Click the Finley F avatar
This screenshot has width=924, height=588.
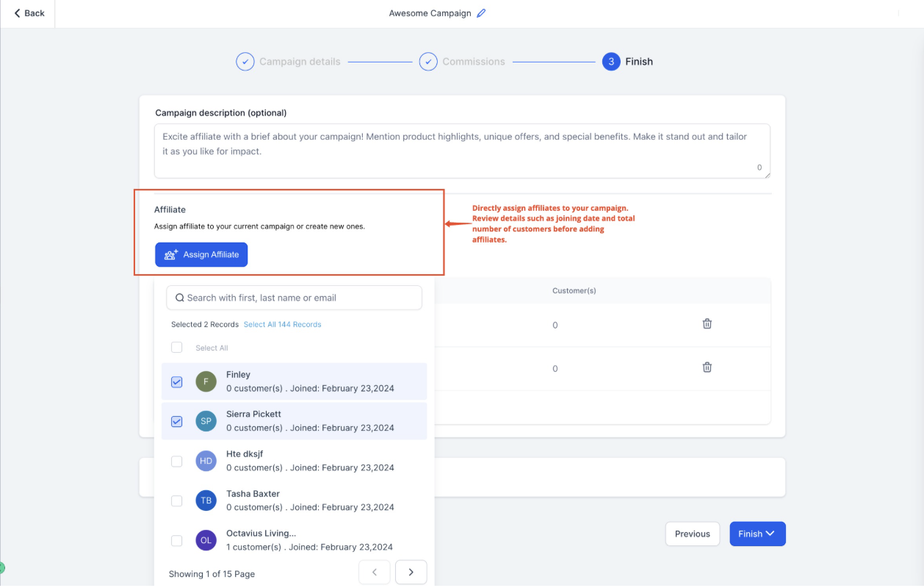click(x=206, y=381)
